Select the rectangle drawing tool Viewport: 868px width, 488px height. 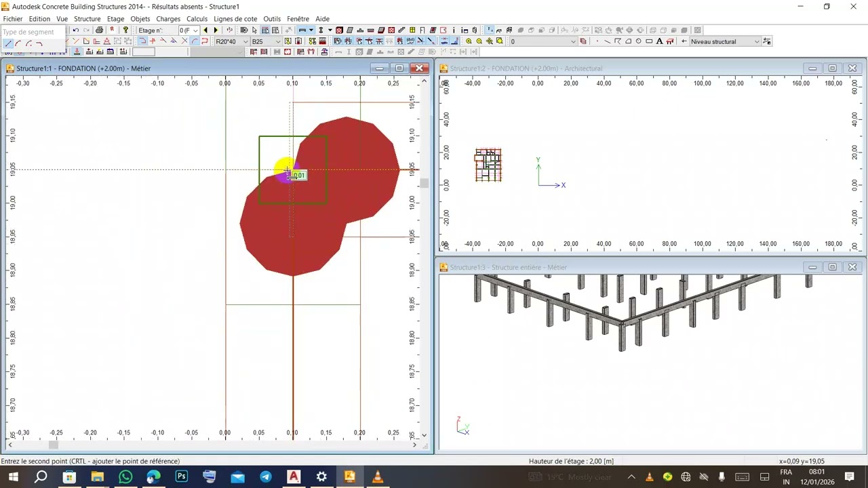tap(649, 41)
